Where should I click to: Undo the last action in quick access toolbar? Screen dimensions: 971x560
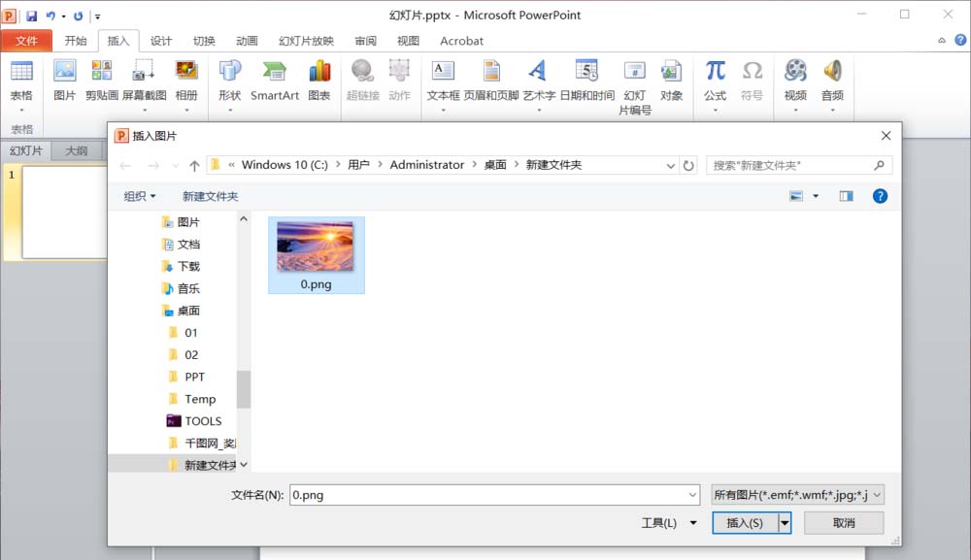tap(50, 16)
